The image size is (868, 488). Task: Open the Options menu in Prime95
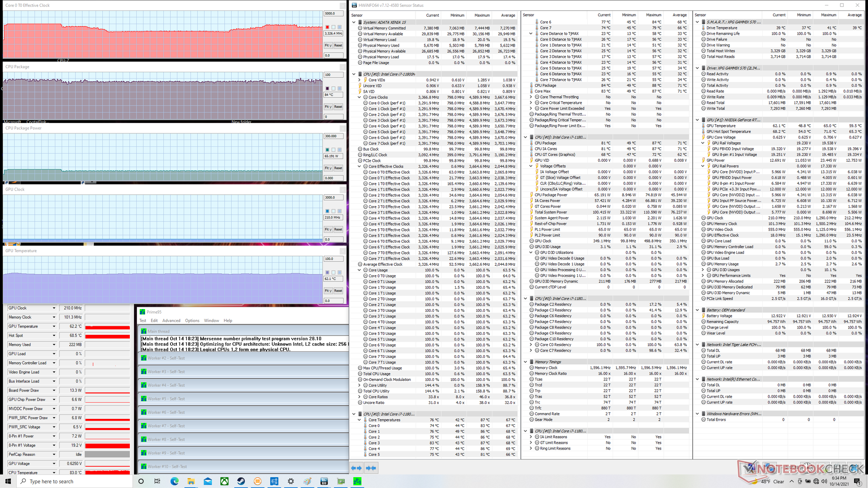[x=192, y=321]
